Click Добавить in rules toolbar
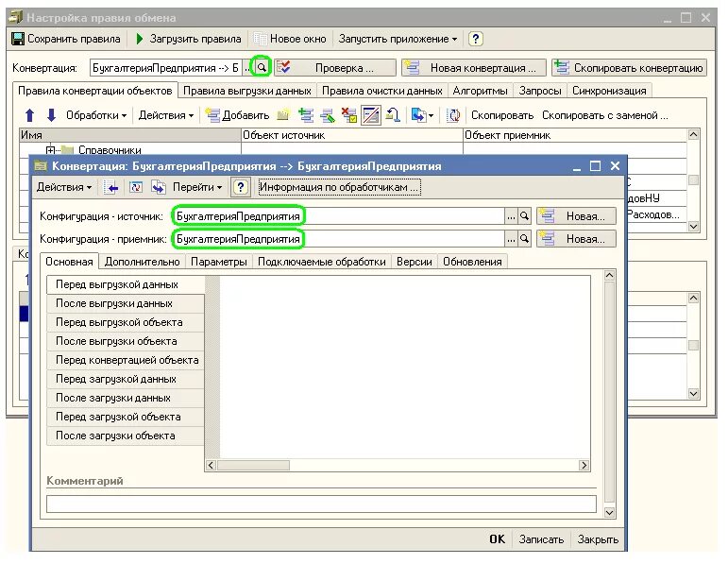 click(237, 115)
